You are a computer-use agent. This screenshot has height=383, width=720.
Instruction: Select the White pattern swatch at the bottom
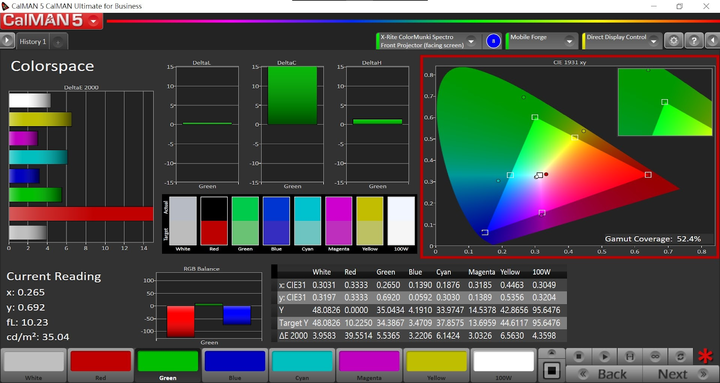tap(34, 365)
